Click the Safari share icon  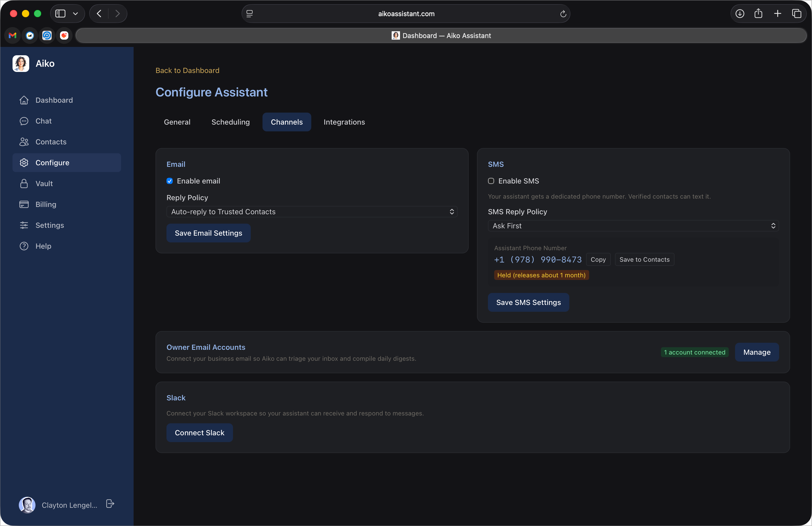tap(759, 14)
